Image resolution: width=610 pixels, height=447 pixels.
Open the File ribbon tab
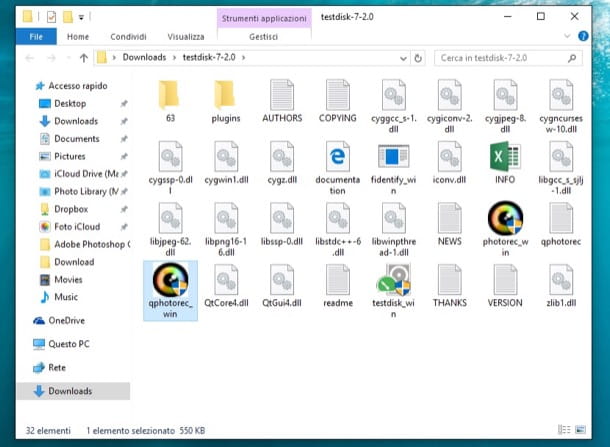[x=36, y=37]
